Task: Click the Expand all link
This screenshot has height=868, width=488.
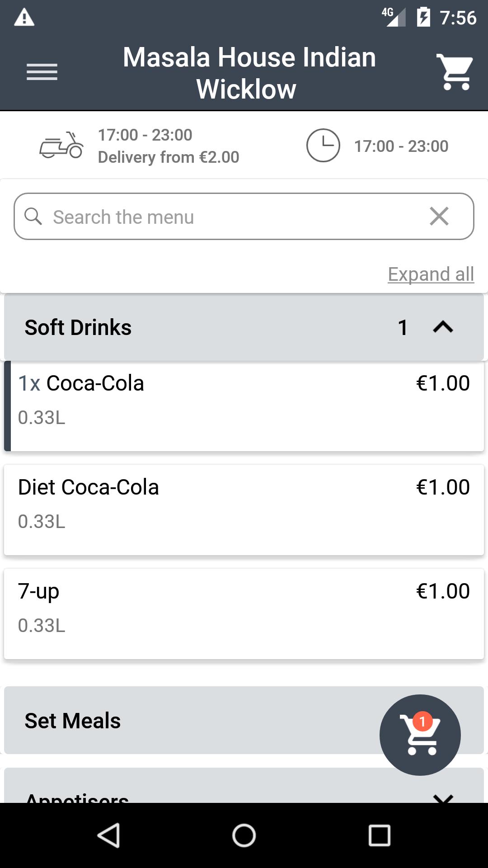Action: [x=431, y=274]
